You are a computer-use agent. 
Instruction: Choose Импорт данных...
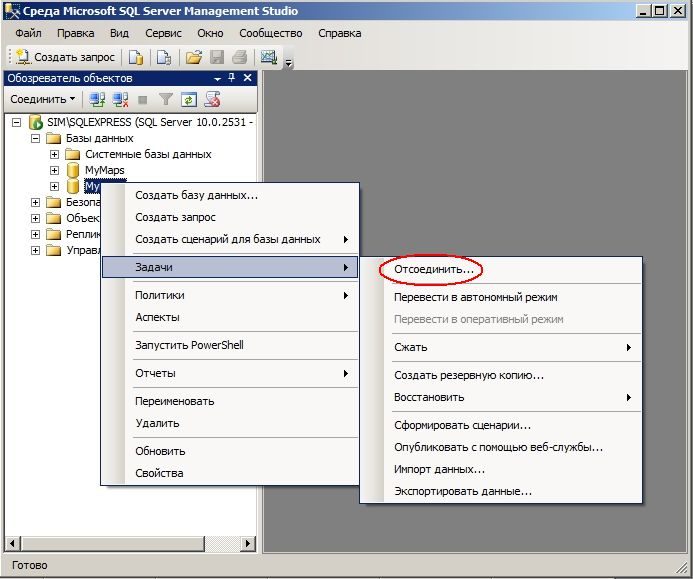501,469
